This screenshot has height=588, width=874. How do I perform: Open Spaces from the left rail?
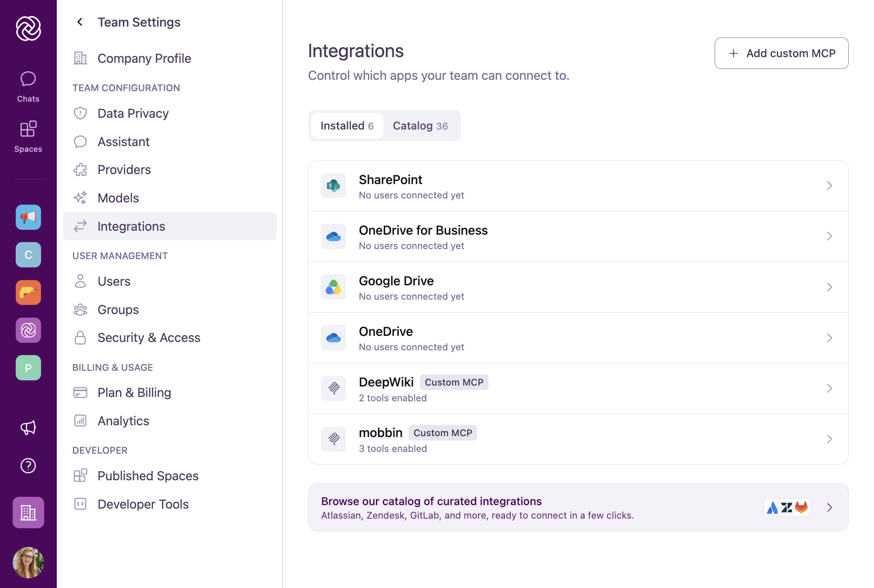28,137
